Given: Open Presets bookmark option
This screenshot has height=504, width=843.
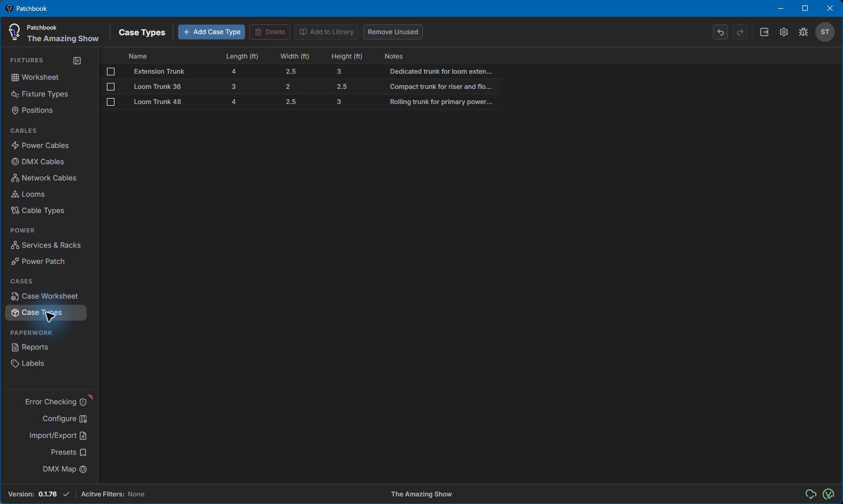Looking at the screenshot, I should click(x=69, y=452).
